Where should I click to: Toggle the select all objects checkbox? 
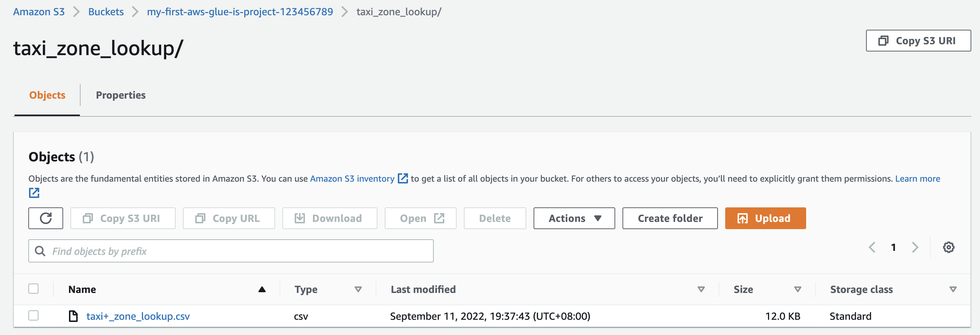tap(33, 289)
